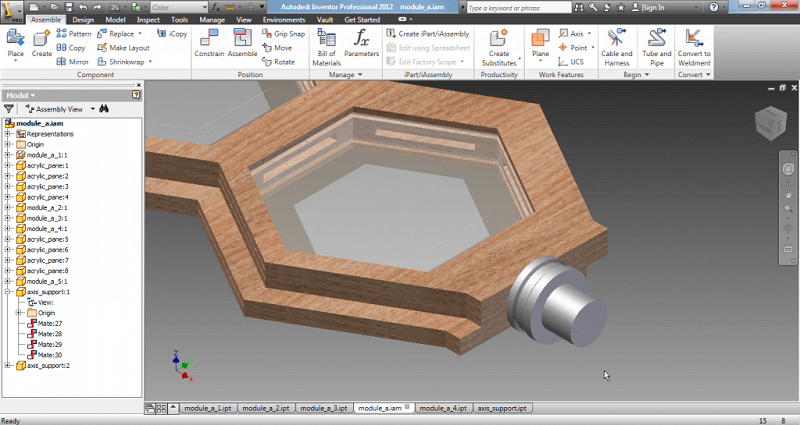800x425 pixels.
Task: Expand the Convert panel dropdown
Action: pos(694,74)
